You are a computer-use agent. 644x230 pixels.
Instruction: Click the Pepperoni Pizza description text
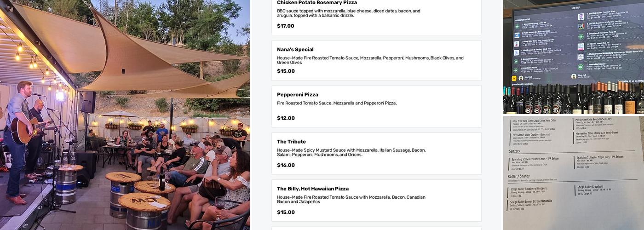point(337,103)
